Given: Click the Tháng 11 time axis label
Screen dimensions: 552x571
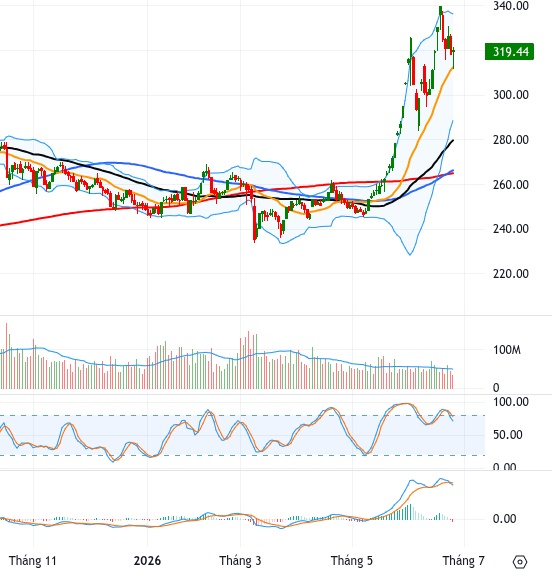Looking at the screenshot, I should pyautogui.click(x=33, y=560).
